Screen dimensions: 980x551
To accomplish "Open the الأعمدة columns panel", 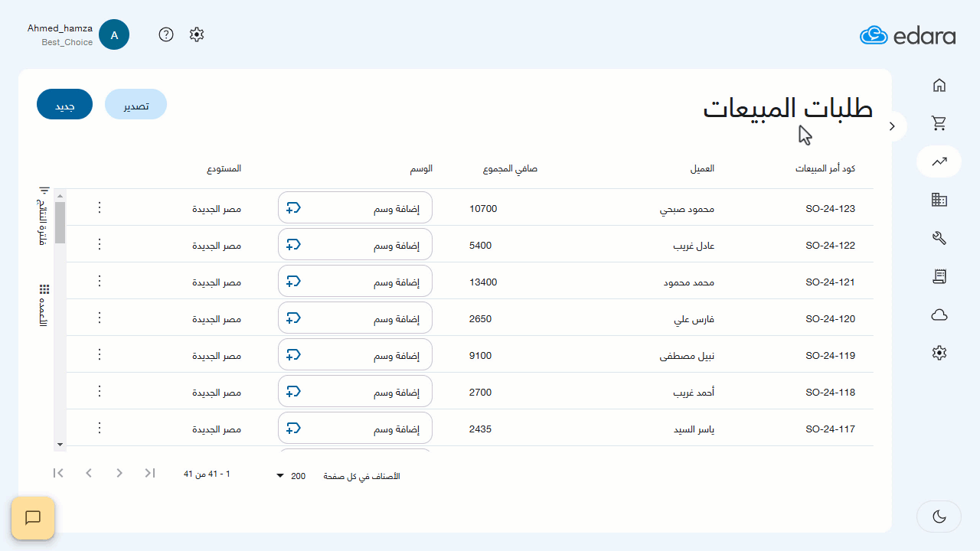I will (44, 305).
